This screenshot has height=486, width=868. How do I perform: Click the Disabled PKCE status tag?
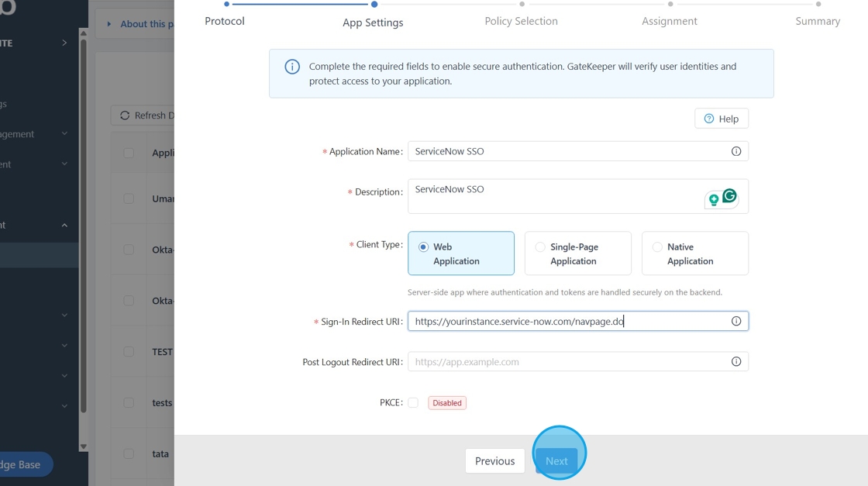(446, 403)
